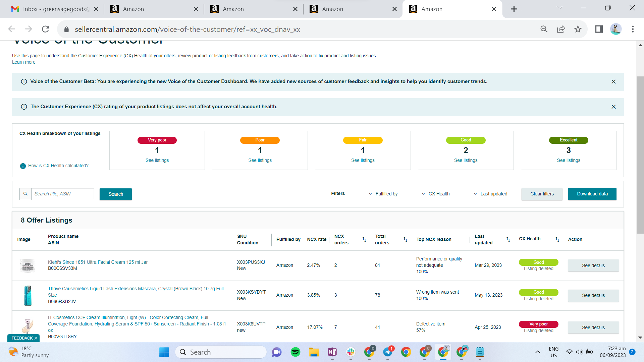The height and width of the screenshot is (362, 644).
Task: Switch to the Gmail Inbox tab
Action: point(50,9)
